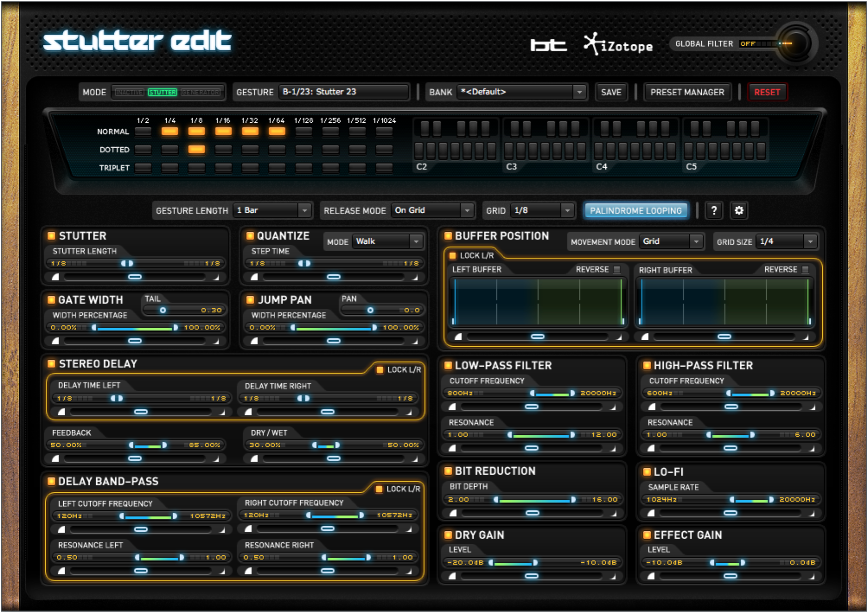Click the Gesture name field
The image size is (868, 613).
click(x=344, y=92)
